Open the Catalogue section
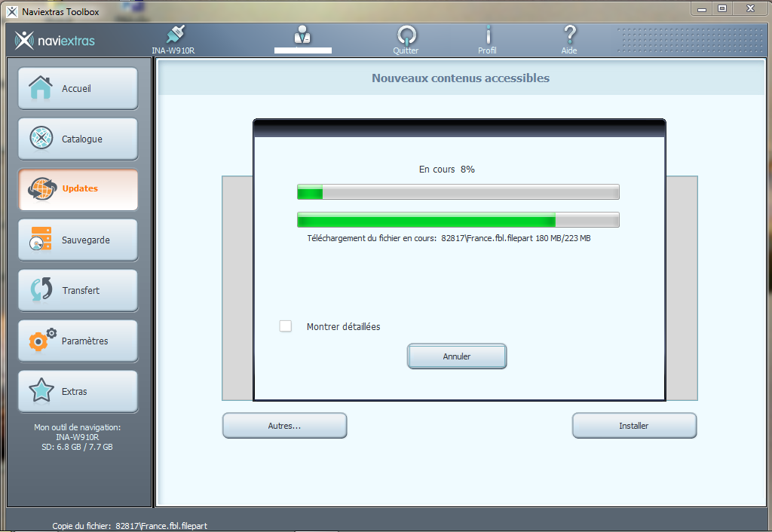 pos(78,139)
